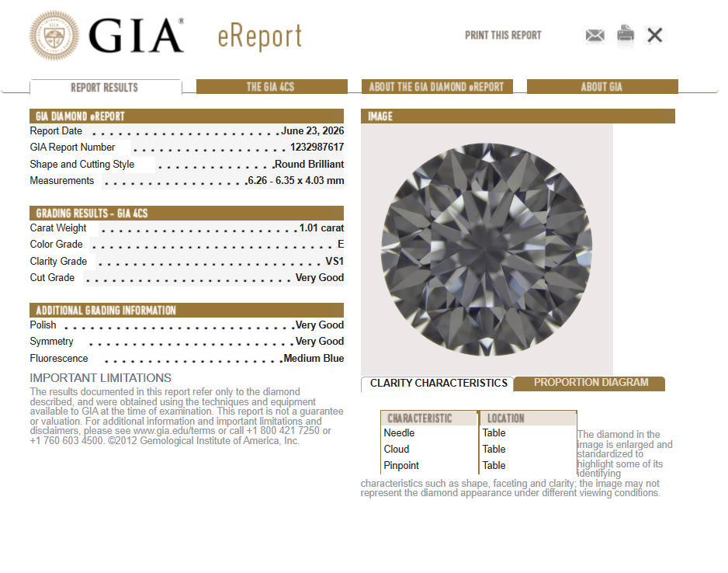The image size is (728, 573).
Task: Click the 1.01 carat weight value
Action: [x=321, y=228]
